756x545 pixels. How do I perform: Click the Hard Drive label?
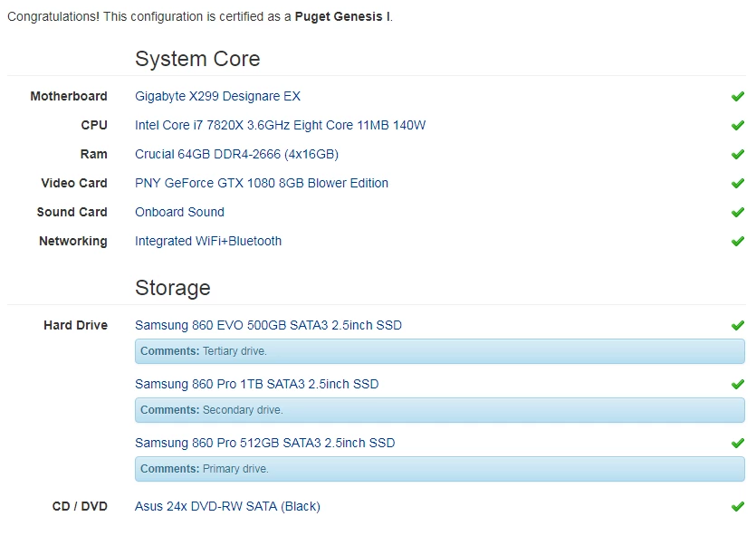(76, 326)
